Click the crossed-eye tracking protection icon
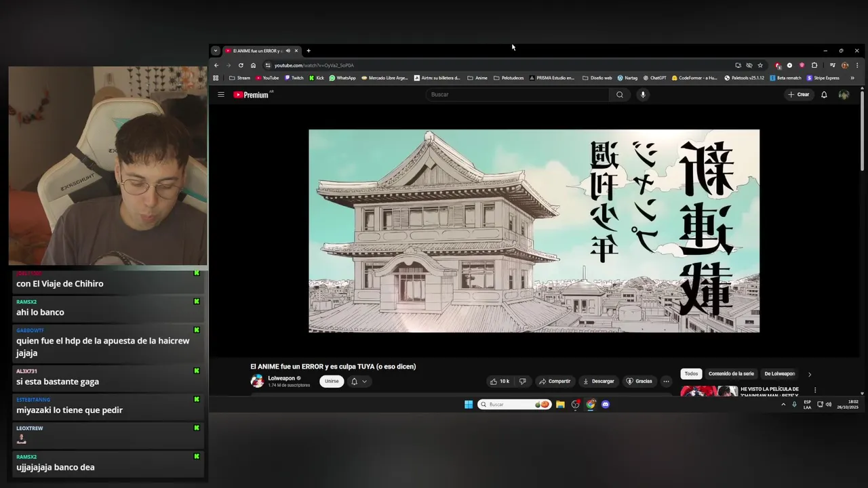The width and height of the screenshot is (868, 488). click(749, 65)
